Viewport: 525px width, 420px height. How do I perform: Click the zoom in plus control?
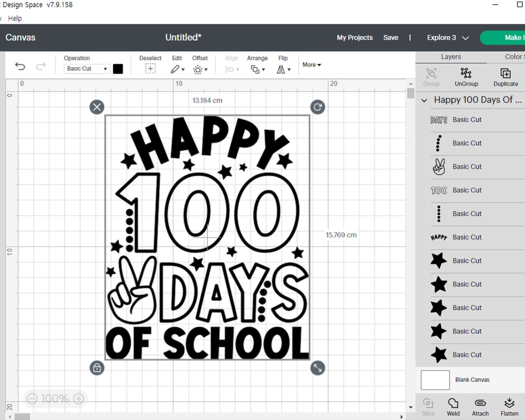[x=79, y=398]
